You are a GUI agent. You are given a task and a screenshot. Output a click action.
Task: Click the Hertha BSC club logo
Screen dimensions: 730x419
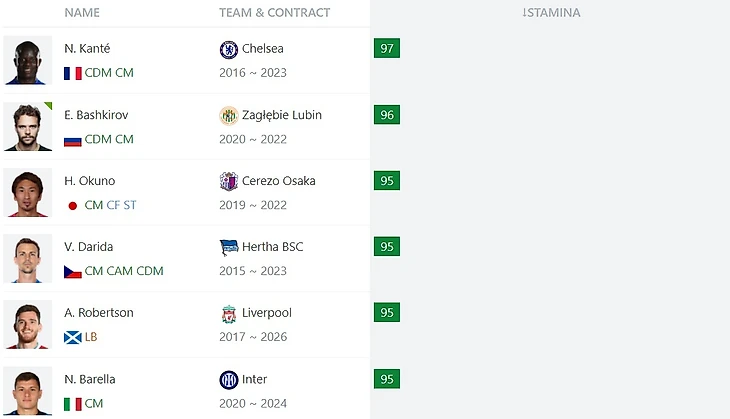[x=229, y=247]
